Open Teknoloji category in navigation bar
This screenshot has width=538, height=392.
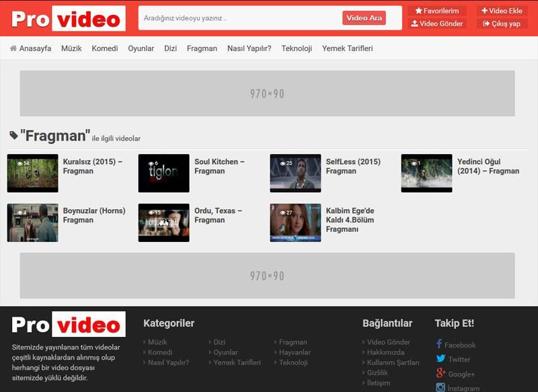click(x=297, y=48)
